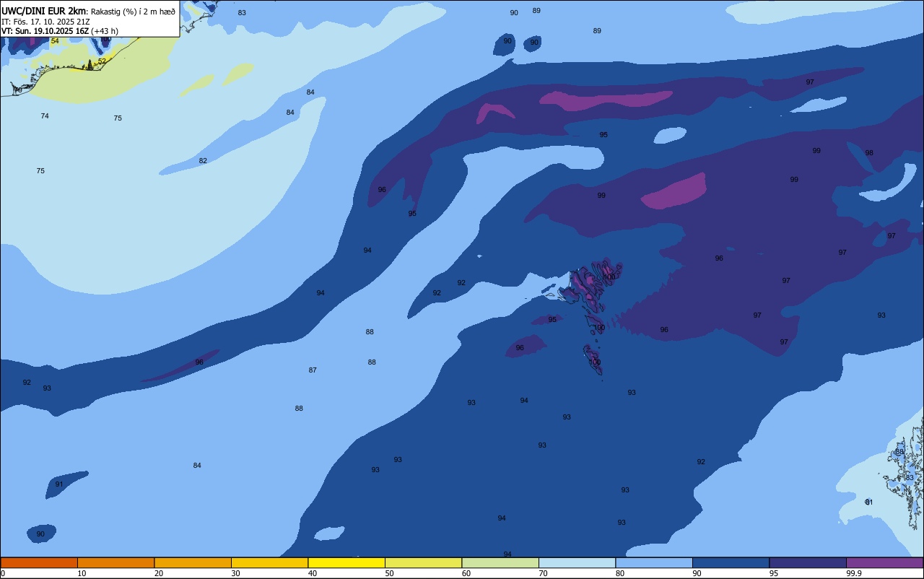Click the humidity value '98' on the map
Image resolution: width=924 pixels, height=579 pixels.
pos(869,152)
